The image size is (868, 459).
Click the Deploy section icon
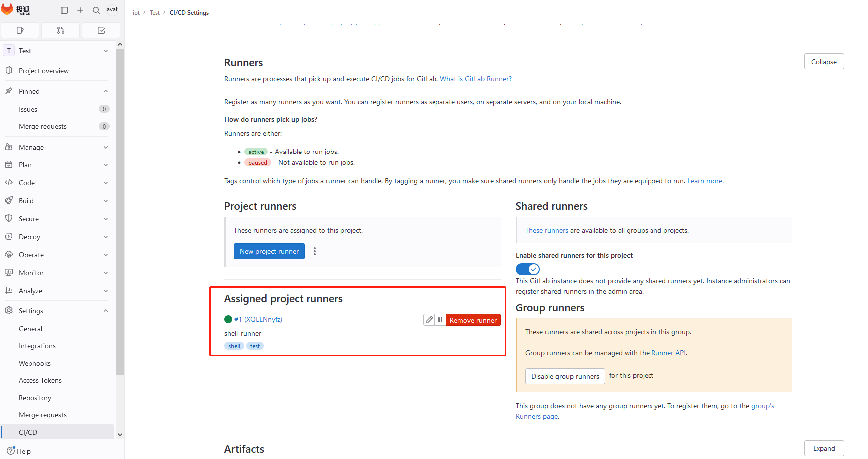point(9,237)
